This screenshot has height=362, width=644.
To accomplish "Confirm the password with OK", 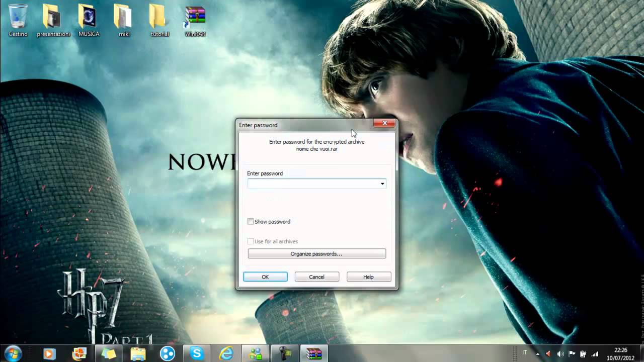I will coord(265,277).
